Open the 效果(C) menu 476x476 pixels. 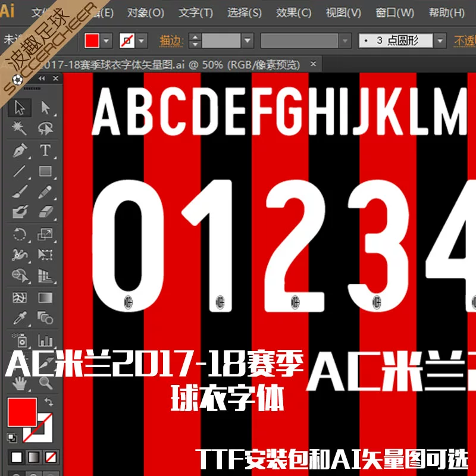[293, 12]
